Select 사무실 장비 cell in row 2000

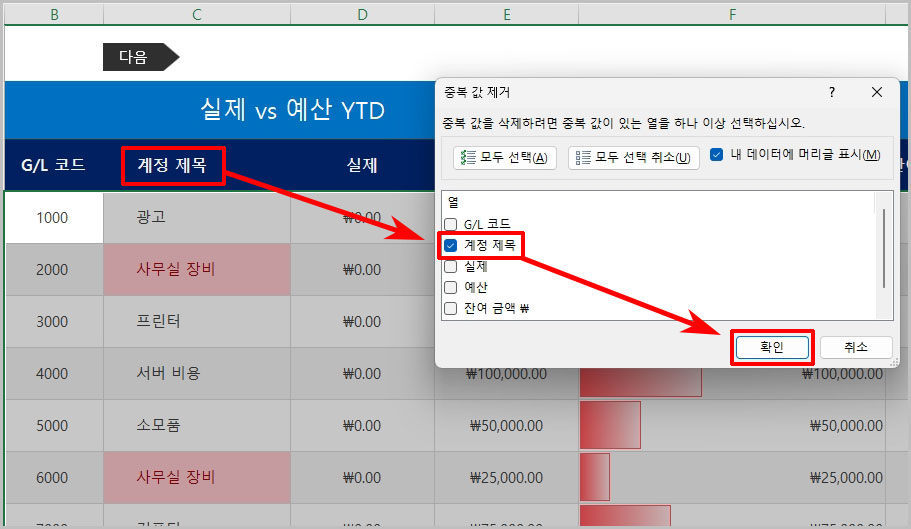[x=197, y=269]
